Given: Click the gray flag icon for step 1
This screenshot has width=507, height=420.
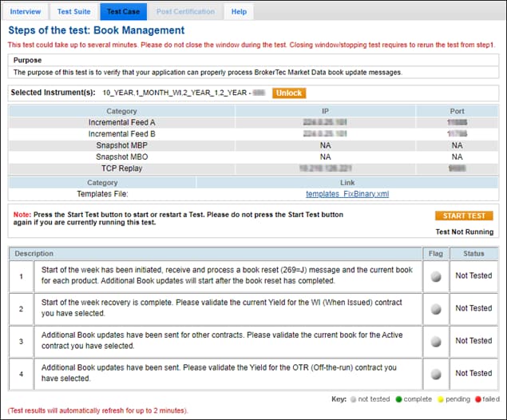Looking at the screenshot, I should 435,276.
